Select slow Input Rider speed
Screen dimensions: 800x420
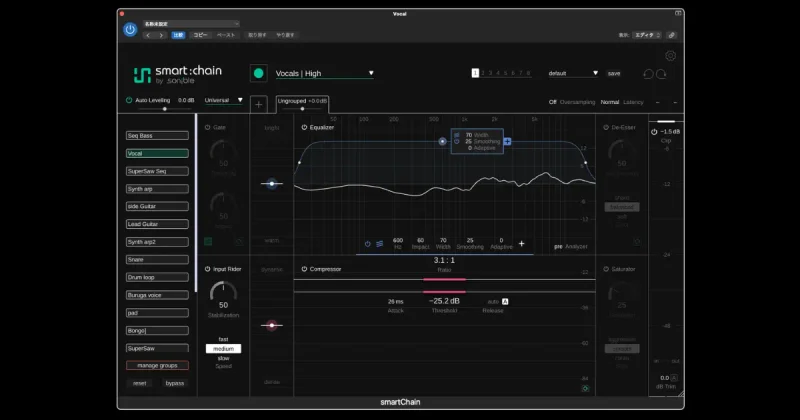[x=223, y=358]
